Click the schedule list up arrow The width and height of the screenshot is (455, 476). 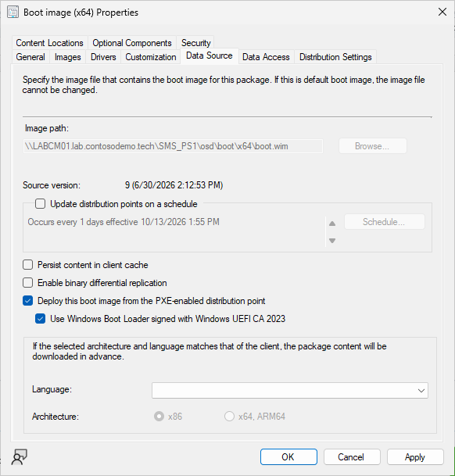(x=332, y=224)
